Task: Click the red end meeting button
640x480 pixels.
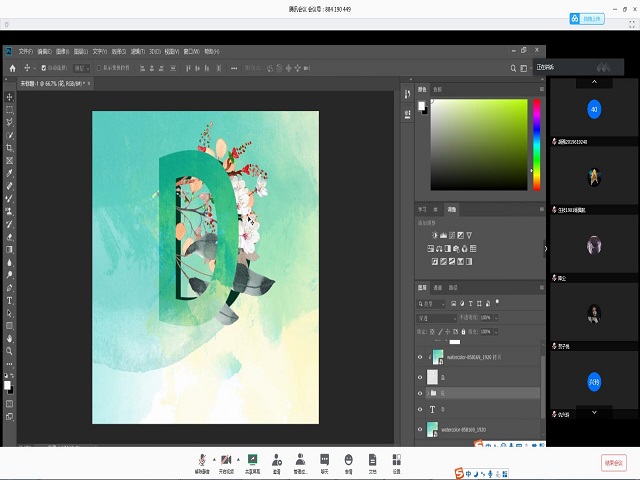Action: [x=613, y=462]
